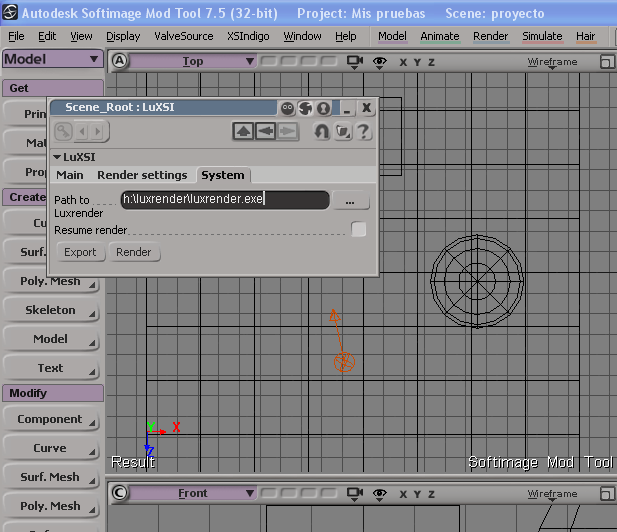The width and height of the screenshot is (617, 532).
Task: Switch to Simulate module in top bar
Action: point(542,36)
